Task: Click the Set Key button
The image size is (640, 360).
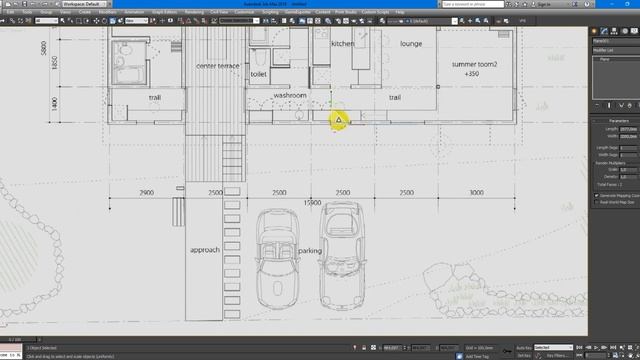Action: click(524, 356)
